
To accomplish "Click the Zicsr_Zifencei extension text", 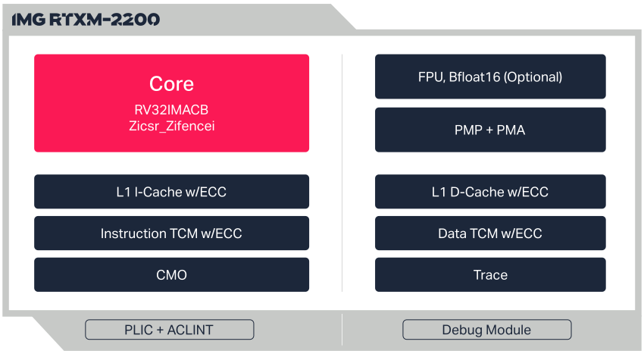I will pyautogui.click(x=171, y=125).
